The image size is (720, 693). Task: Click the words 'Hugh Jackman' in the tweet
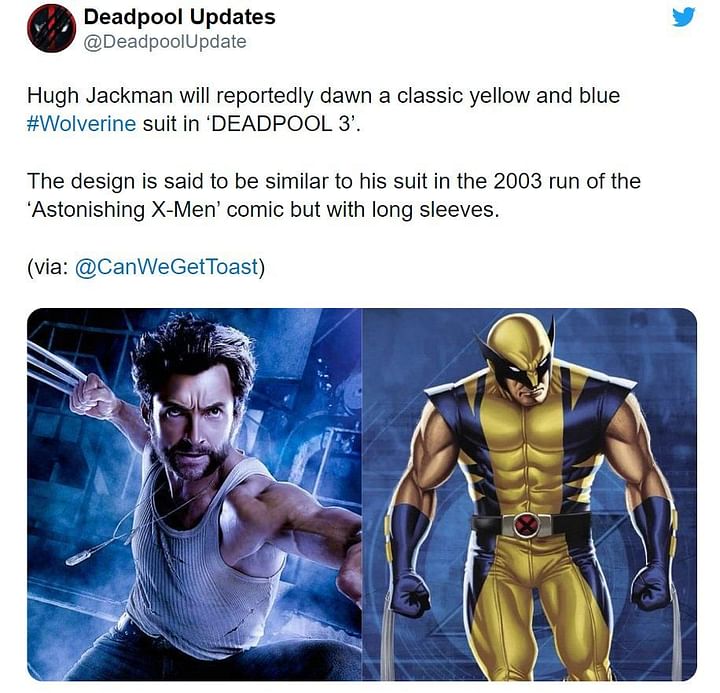pyautogui.click(x=100, y=96)
